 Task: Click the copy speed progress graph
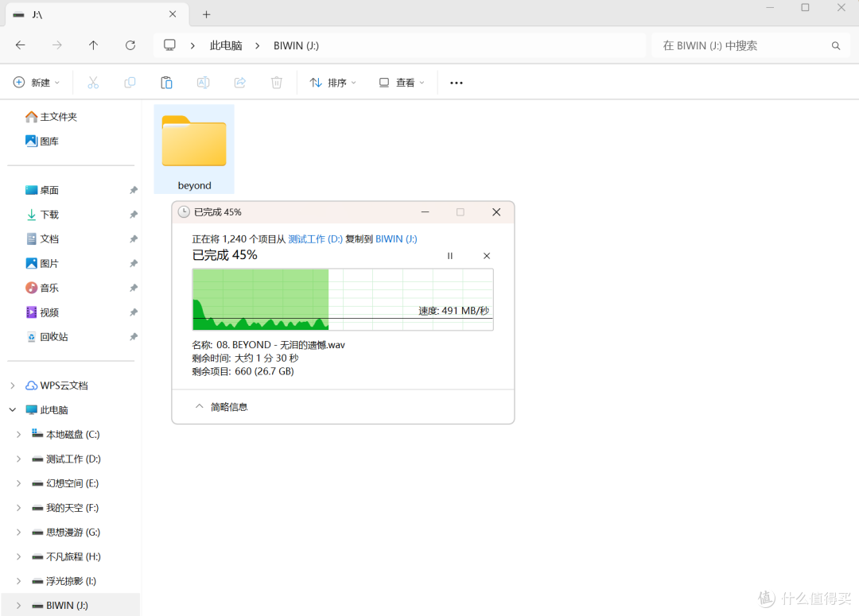tap(343, 300)
